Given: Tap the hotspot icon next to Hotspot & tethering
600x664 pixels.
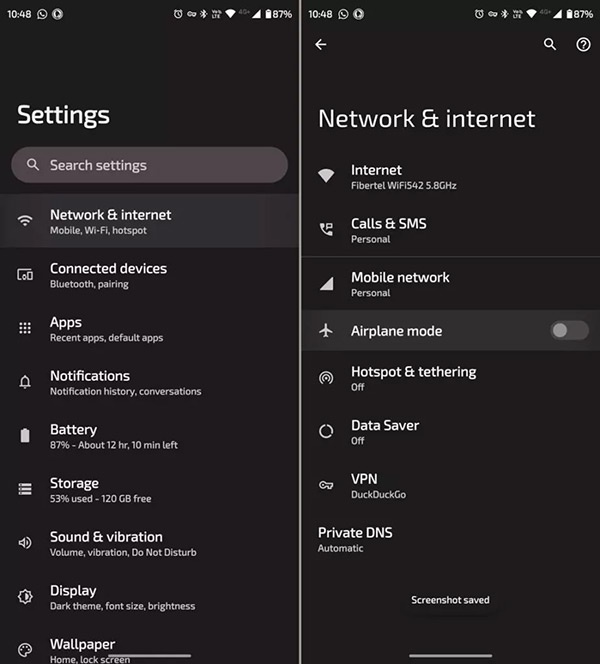Looking at the screenshot, I should click(x=326, y=378).
